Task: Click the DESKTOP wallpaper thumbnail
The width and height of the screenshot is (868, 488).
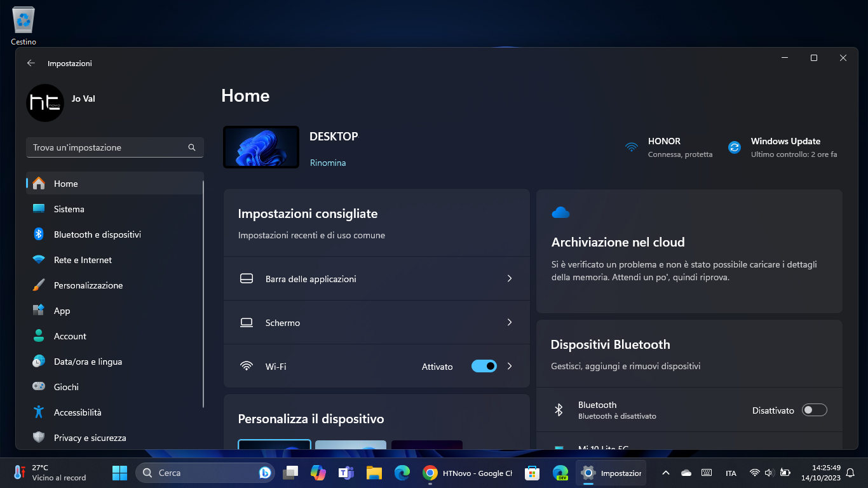Action: point(261,147)
